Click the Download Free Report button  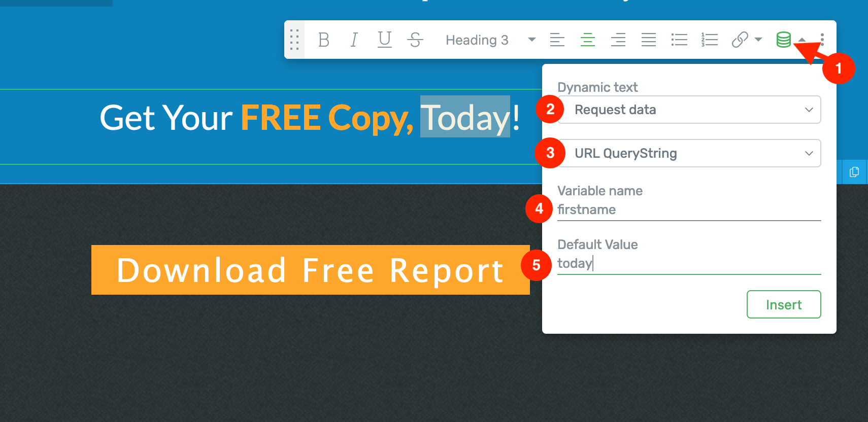310,270
